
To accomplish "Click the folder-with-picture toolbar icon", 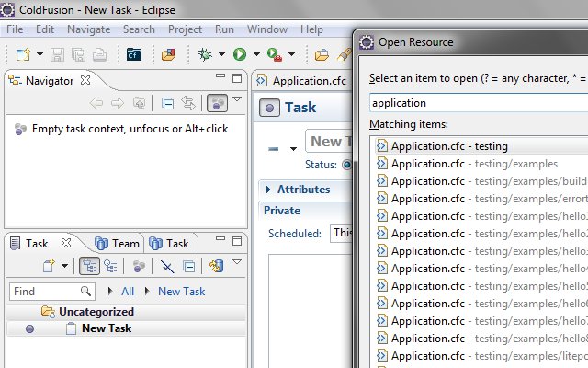I will coord(168,55).
